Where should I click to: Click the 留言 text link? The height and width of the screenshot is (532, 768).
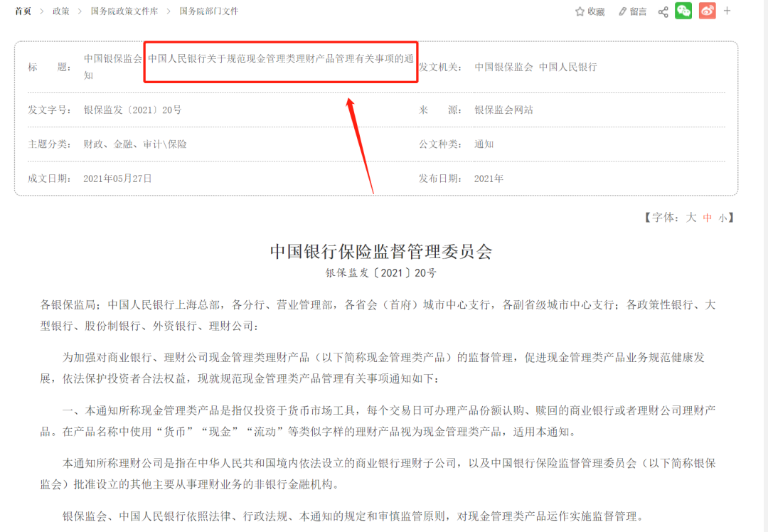coord(638,12)
